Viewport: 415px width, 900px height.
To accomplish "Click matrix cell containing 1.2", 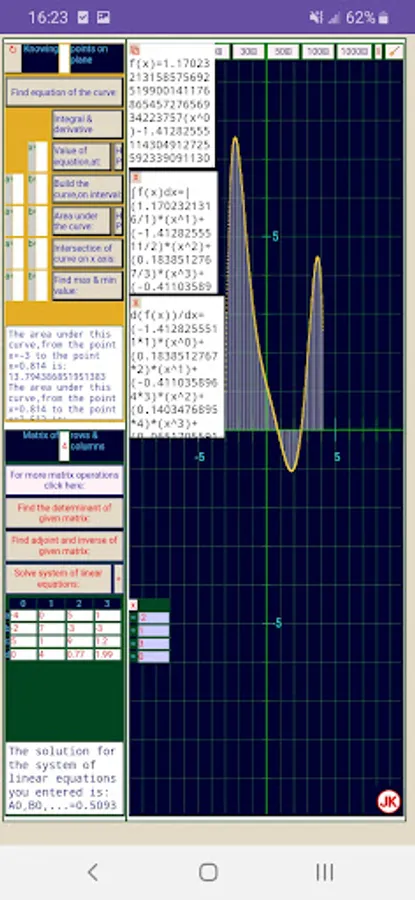I will 107,642.
